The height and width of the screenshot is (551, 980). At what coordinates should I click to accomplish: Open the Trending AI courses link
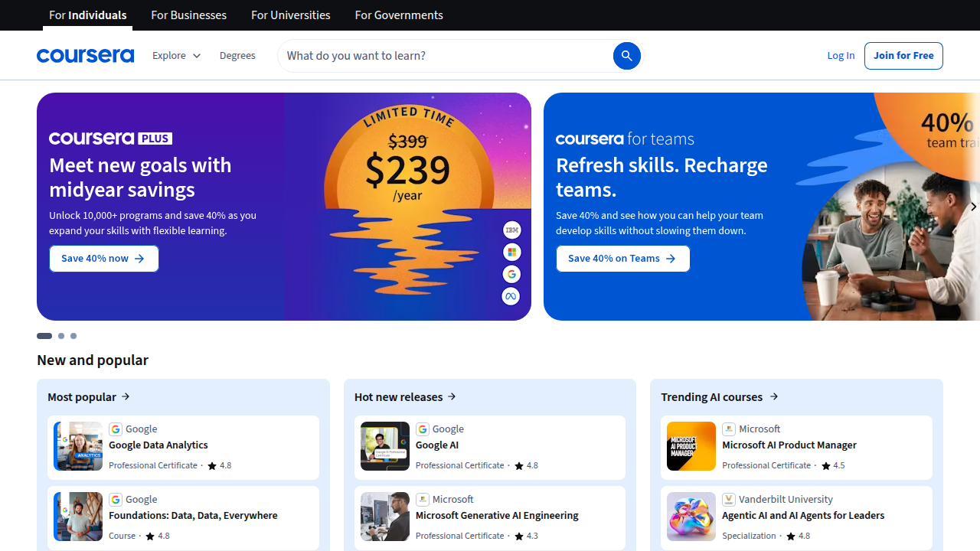tap(720, 396)
